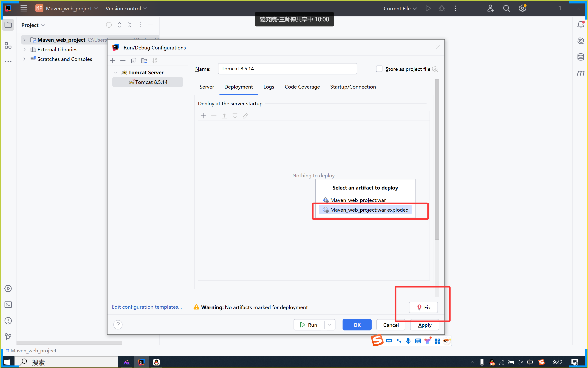Add new configuration plus icon
The width and height of the screenshot is (588, 368).
click(x=113, y=60)
